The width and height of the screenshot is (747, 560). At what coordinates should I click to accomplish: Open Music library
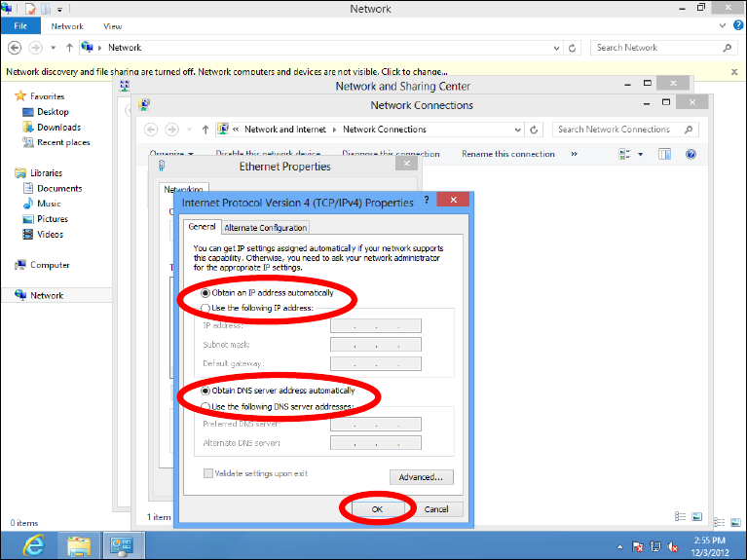click(x=49, y=204)
